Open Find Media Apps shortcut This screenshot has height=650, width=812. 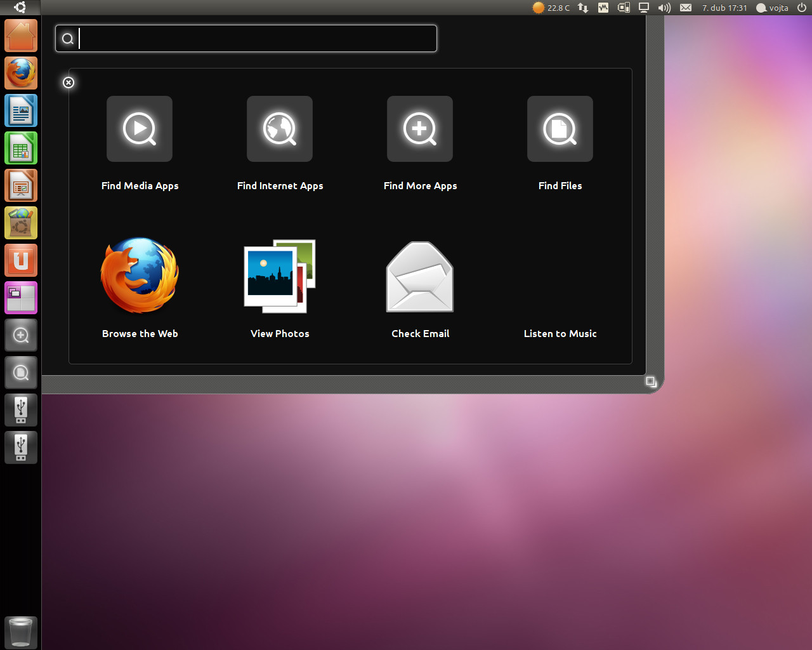[x=140, y=129]
